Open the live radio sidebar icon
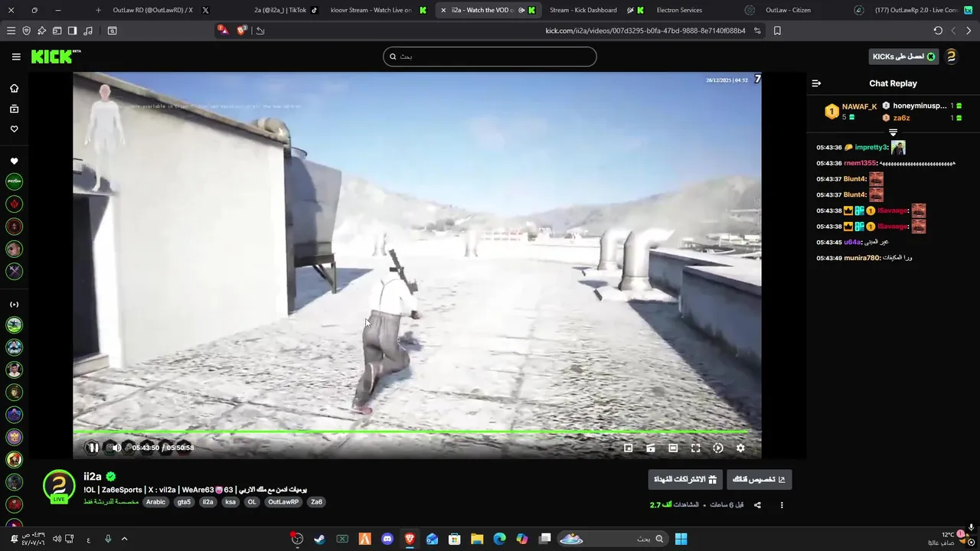The height and width of the screenshot is (551, 980). point(14,305)
